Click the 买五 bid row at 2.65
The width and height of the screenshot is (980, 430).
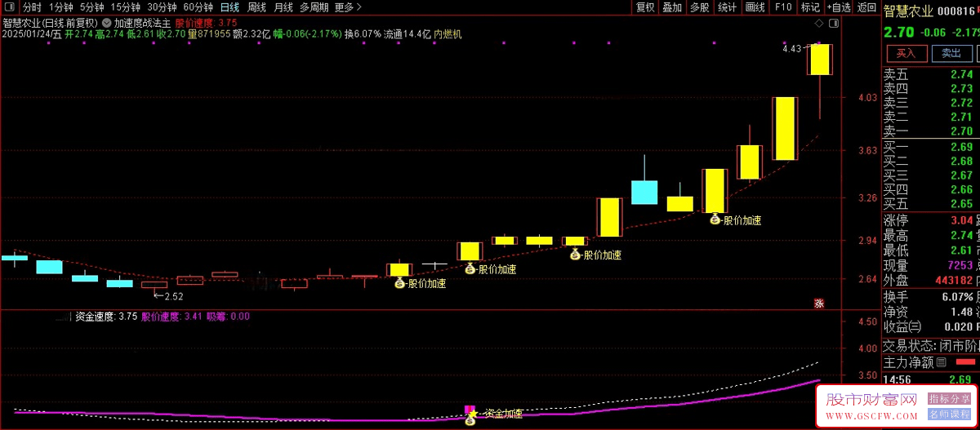930,204
